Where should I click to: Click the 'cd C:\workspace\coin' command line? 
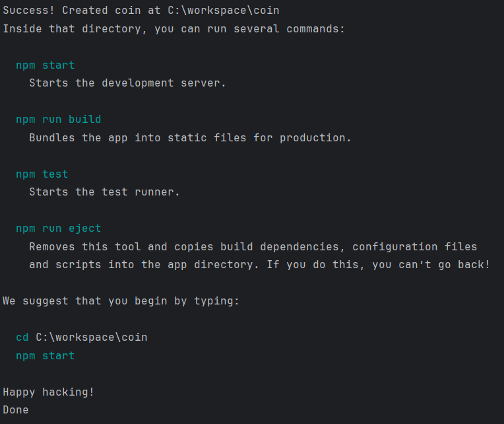point(82,337)
